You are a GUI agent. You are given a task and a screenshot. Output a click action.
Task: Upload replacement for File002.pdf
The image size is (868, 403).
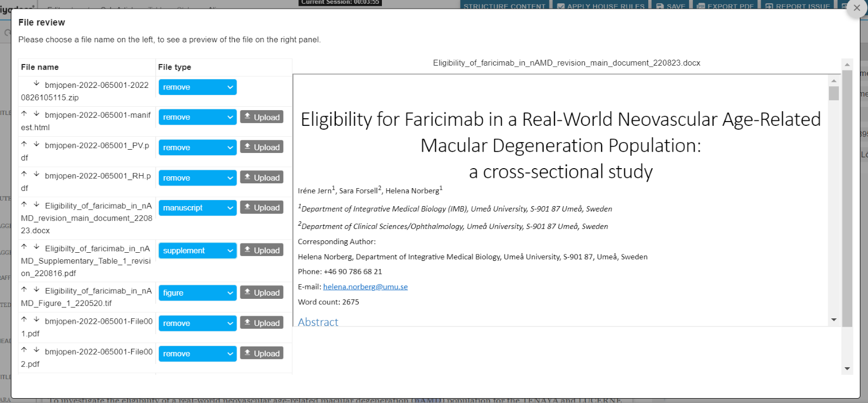261,354
